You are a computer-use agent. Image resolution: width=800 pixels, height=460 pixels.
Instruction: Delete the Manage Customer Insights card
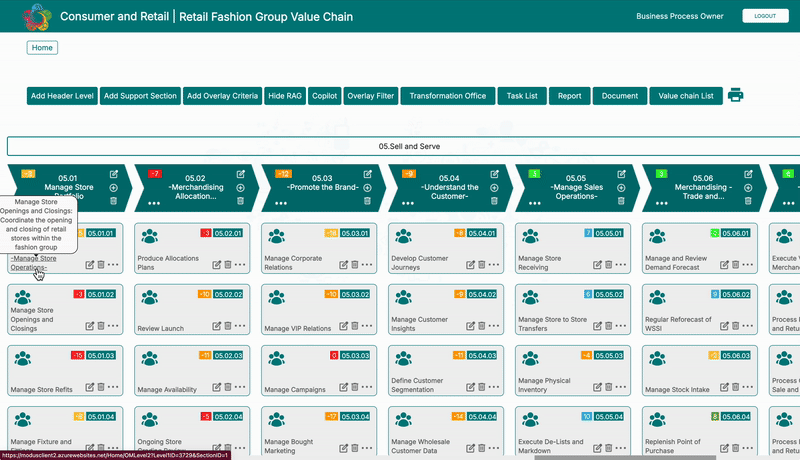pos(482,326)
